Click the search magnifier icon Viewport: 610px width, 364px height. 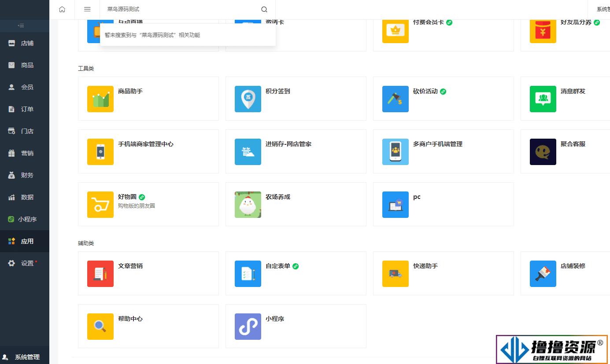click(264, 9)
